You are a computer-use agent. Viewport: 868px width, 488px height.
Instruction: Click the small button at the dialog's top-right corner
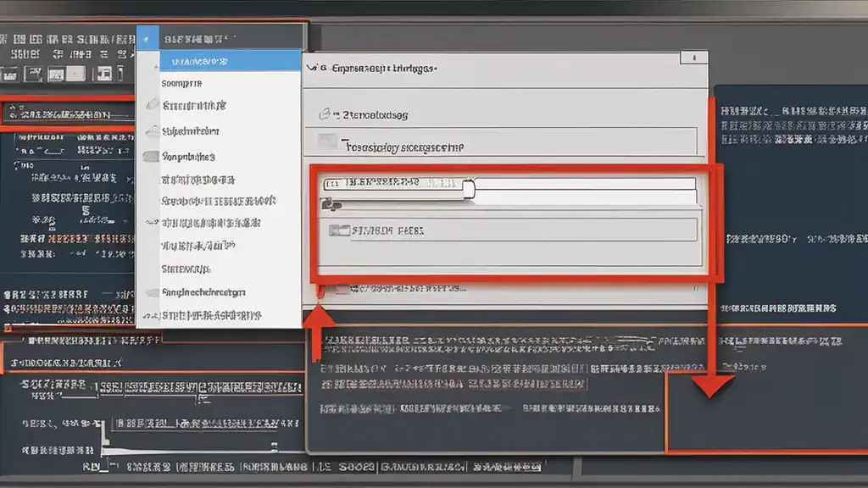pos(693,58)
